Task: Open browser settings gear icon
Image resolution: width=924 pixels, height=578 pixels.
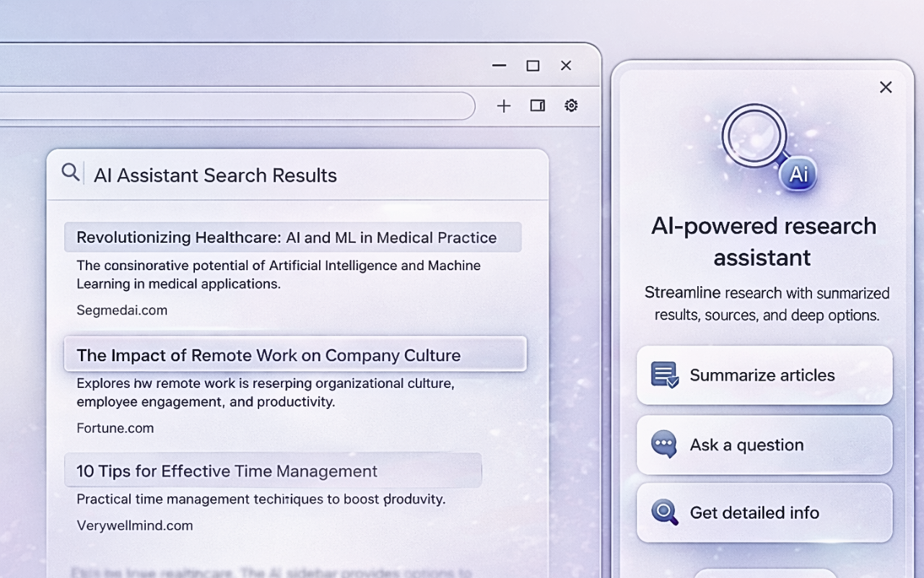Action: click(571, 105)
